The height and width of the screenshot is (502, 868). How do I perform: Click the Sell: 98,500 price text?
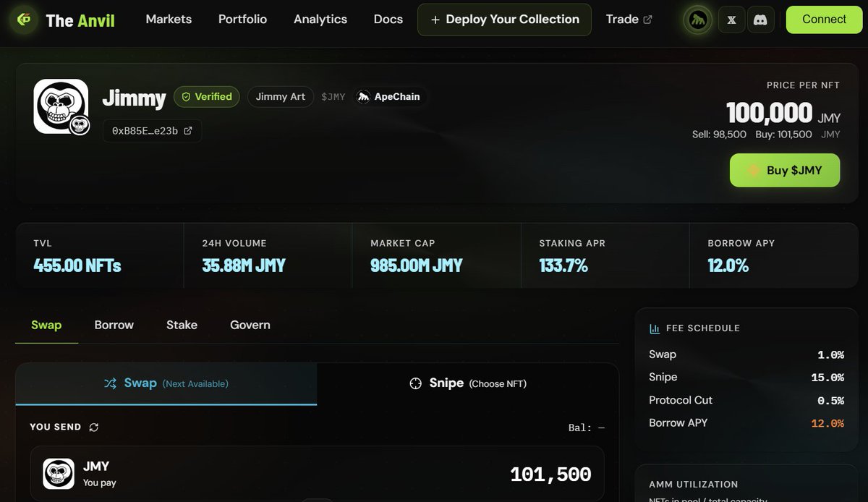tap(720, 135)
